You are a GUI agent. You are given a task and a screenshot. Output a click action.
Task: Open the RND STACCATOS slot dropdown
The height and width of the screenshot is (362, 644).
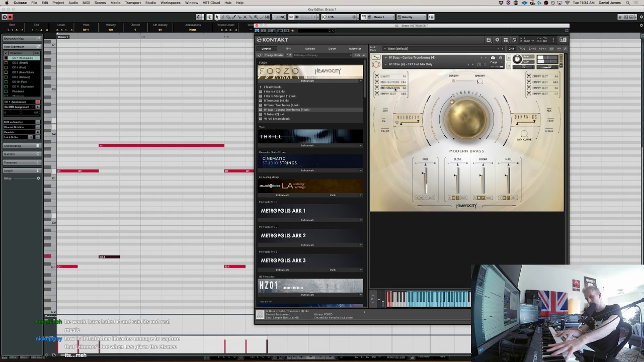[377, 88]
